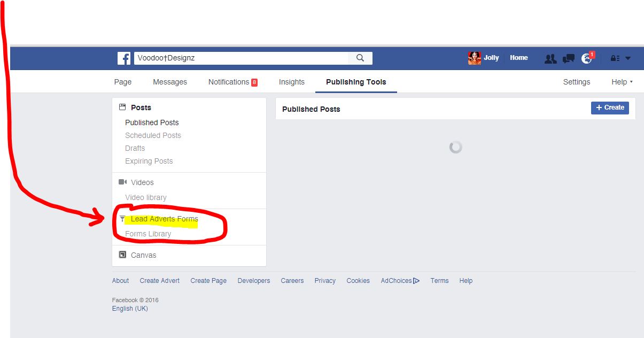Click the Canvas section icon
Image resolution: width=644 pixels, height=338 pixels.
coord(122,255)
